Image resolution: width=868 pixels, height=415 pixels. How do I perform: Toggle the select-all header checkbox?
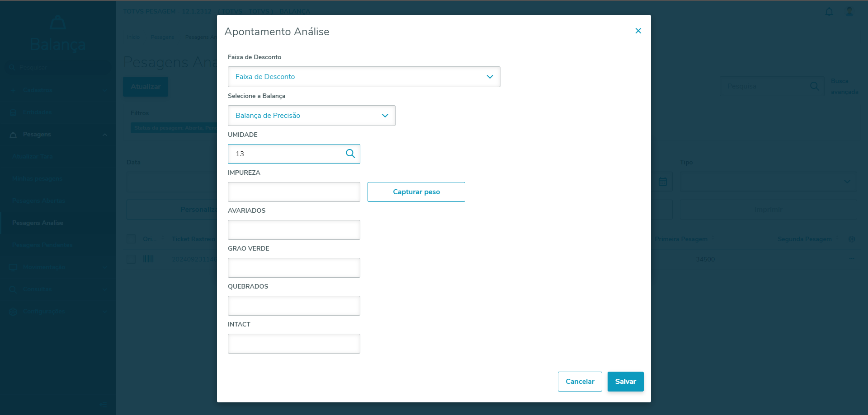(131, 239)
